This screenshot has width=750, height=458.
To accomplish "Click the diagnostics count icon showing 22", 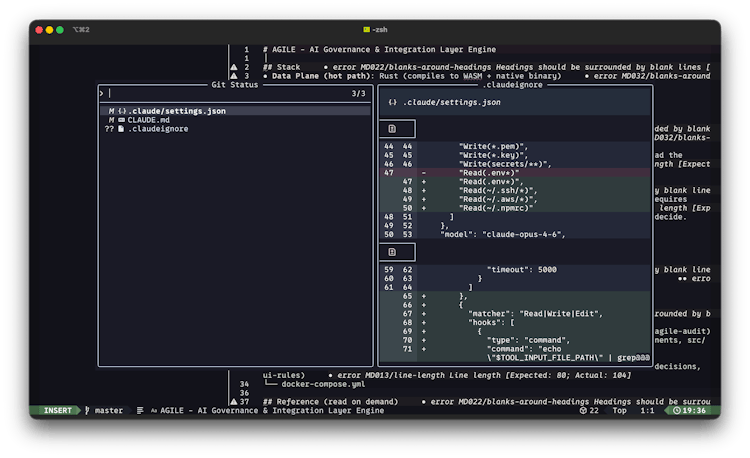I will (x=581, y=410).
